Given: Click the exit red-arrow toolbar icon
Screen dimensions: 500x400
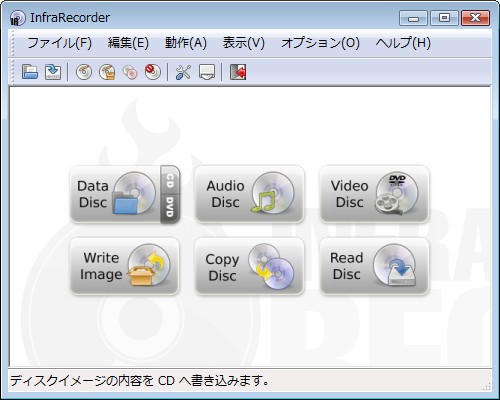Looking at the screenshot, I should (x=238, y=72).
